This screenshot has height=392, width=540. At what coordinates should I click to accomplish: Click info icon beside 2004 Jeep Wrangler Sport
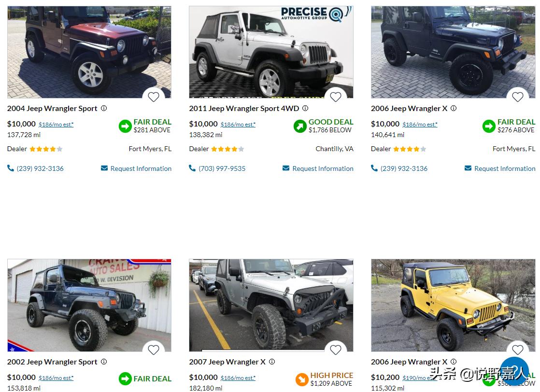tap(104, 108)
